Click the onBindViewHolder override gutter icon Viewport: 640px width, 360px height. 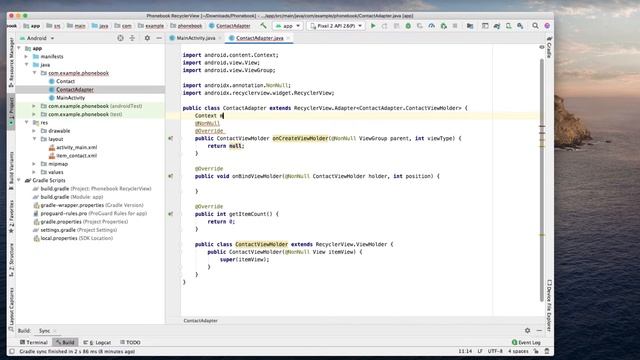pos(171,176)
